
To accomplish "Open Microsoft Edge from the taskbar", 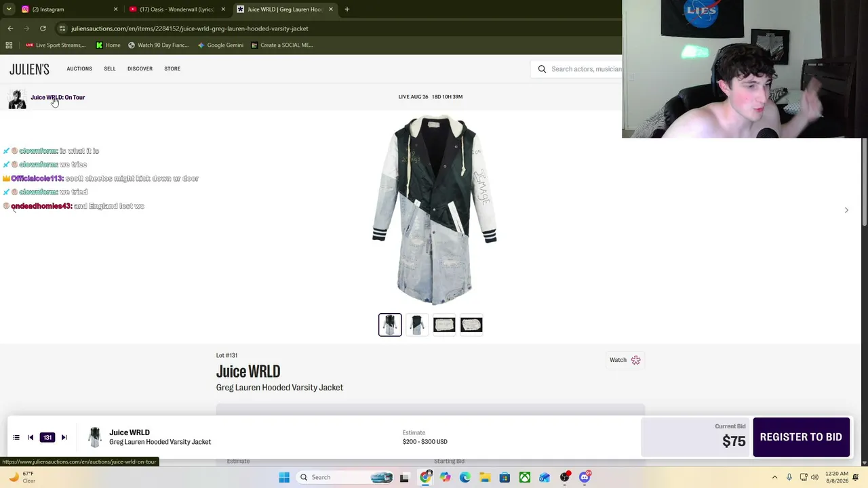I will 465,477.
